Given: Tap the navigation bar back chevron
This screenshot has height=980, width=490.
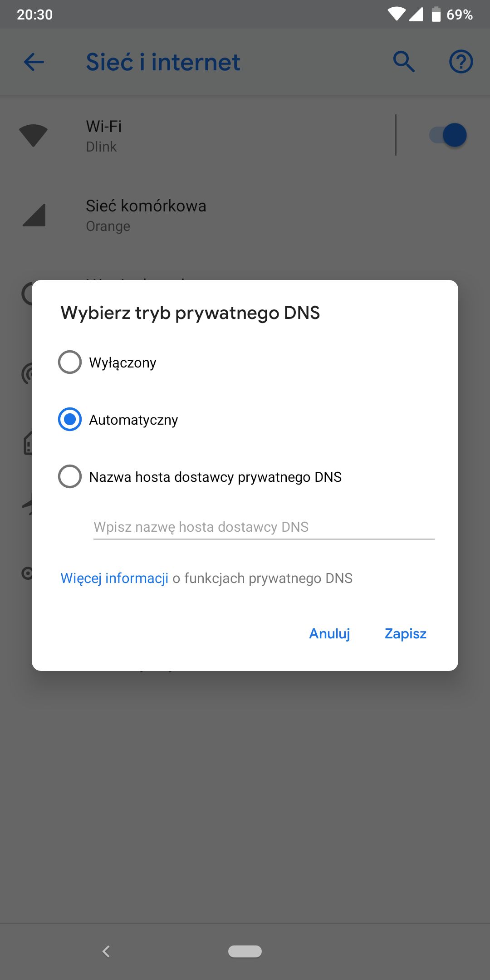Looking at the screenshot, I should [x=106, y=951].
